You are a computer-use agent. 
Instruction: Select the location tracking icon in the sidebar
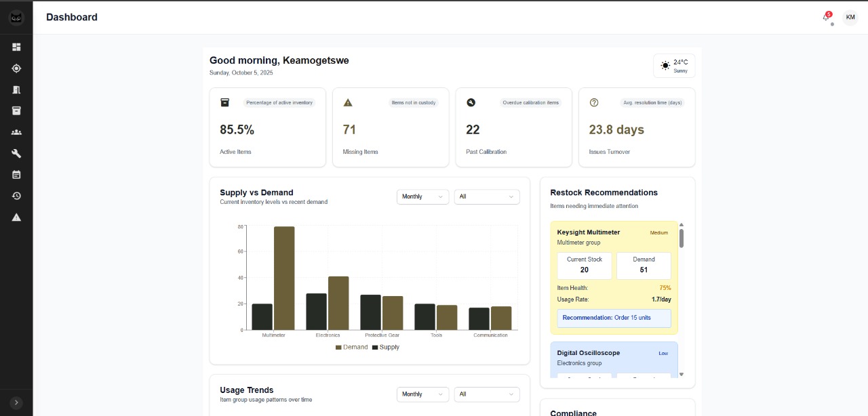[x=16, y=68]
